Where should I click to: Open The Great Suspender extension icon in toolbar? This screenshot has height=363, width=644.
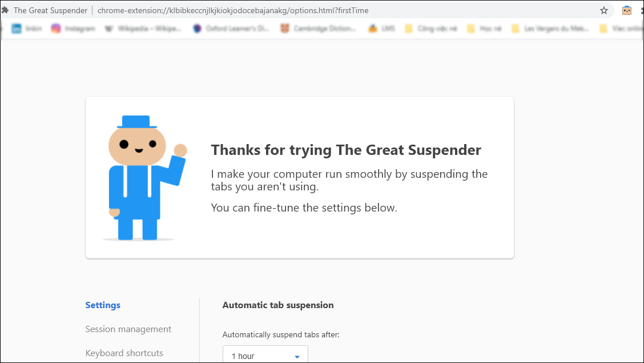[x=627, y=10]
